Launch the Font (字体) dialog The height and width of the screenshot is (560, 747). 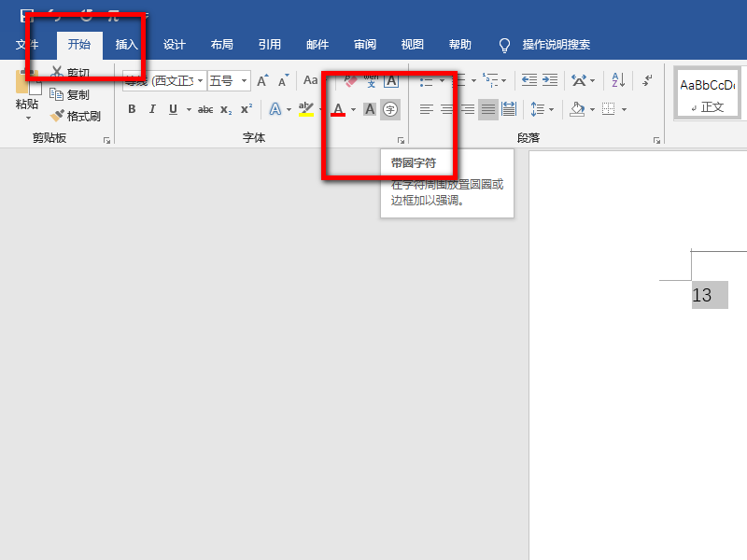(x=401, y=140)
